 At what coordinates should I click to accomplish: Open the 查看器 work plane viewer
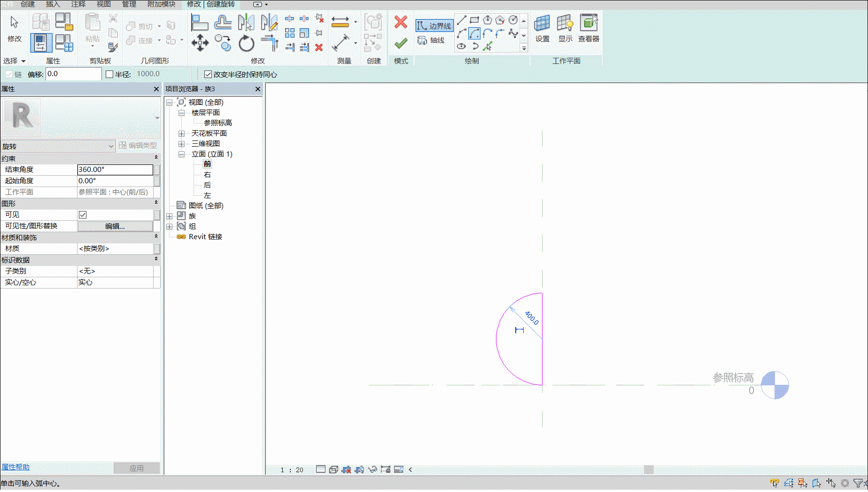(x=589, y=29)
